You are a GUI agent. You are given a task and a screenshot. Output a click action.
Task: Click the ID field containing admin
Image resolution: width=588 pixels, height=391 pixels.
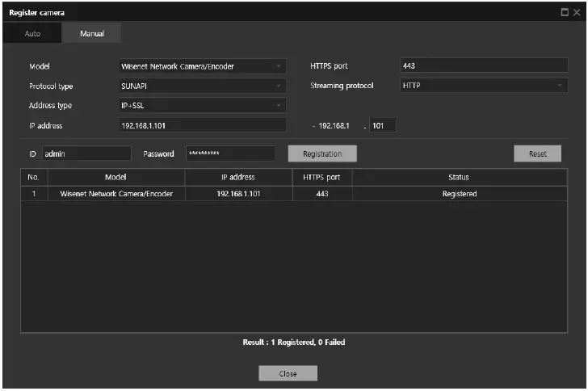point(86,153)
